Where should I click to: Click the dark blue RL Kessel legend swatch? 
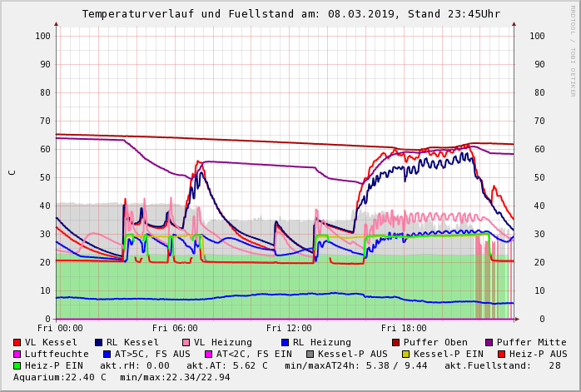(99, 342)
